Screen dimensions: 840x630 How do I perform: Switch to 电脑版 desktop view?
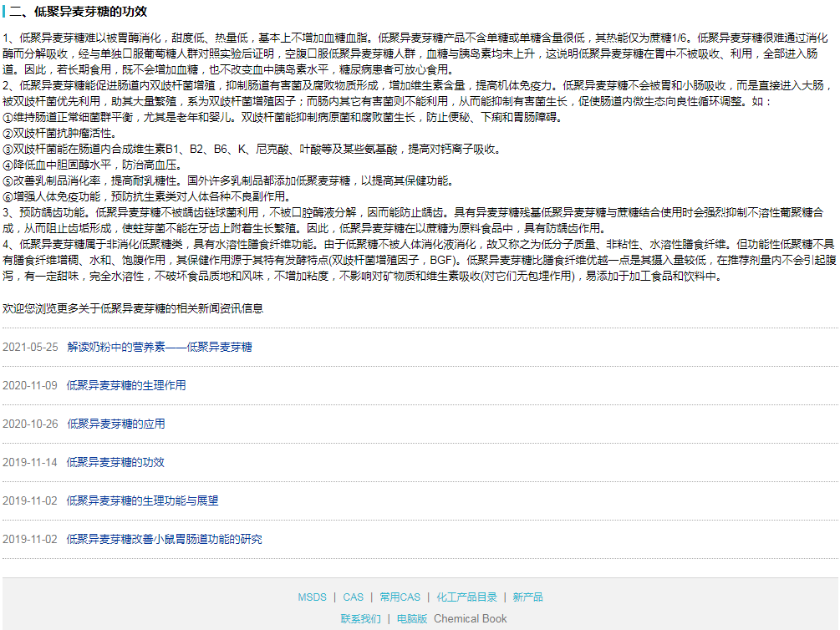point(412,618)
